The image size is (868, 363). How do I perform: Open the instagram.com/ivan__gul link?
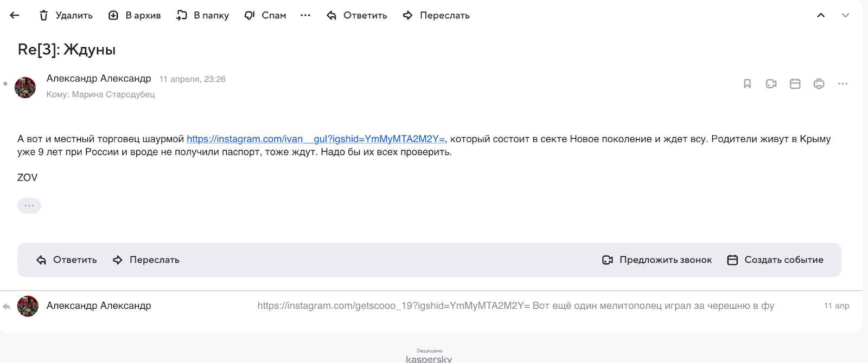pos(315,139)
